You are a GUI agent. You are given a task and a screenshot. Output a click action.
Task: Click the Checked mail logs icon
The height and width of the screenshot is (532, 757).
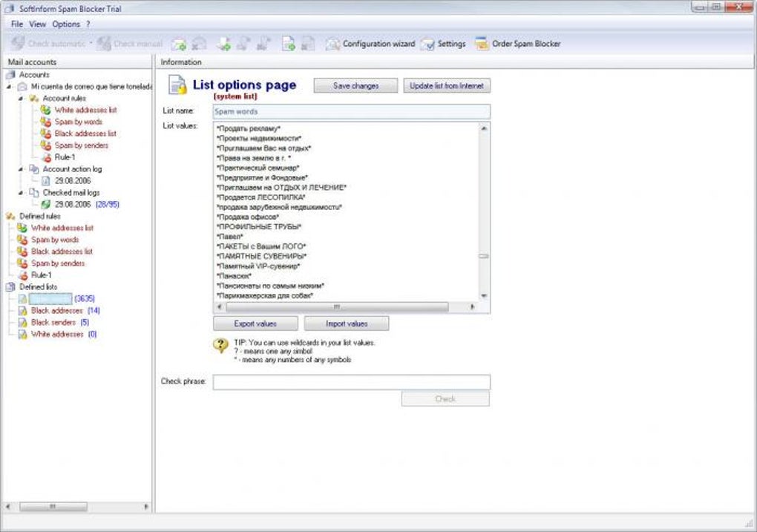(x=34, y=193)
